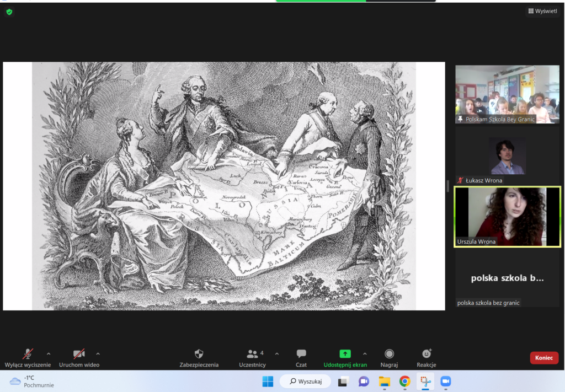This screenshot has height=392, width=565.
Task: Open the Zabezpieczenia security options
Action: 199,357
